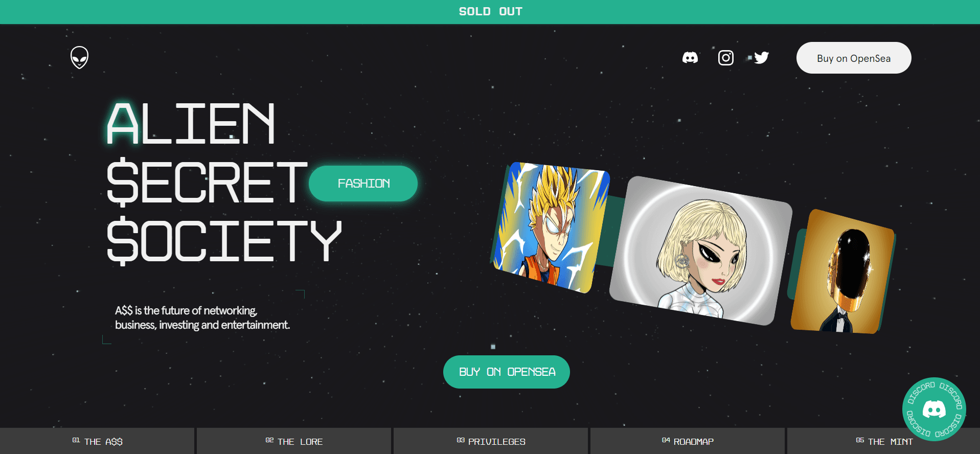This screenshot has width=980, height=454.
Task: Click the floating round Discord badge
Action: tap(934, 409)
